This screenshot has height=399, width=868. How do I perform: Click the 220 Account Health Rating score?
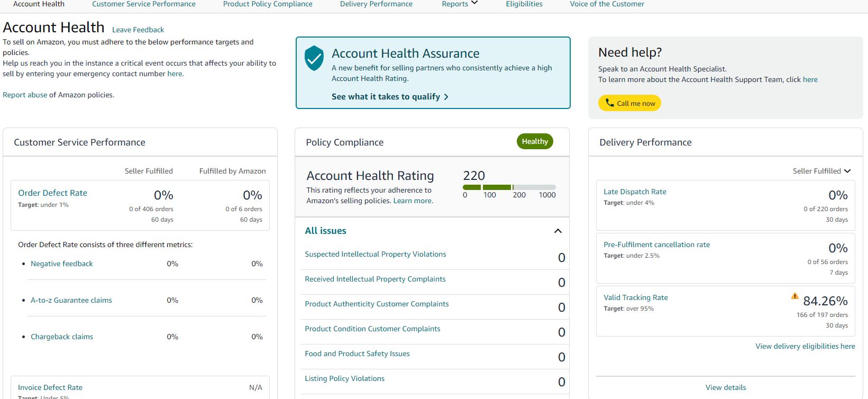474,176
